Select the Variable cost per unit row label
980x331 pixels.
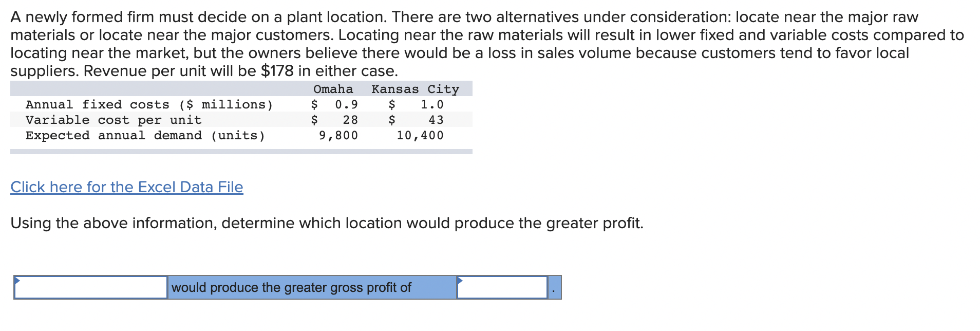(x=114, y=120)
